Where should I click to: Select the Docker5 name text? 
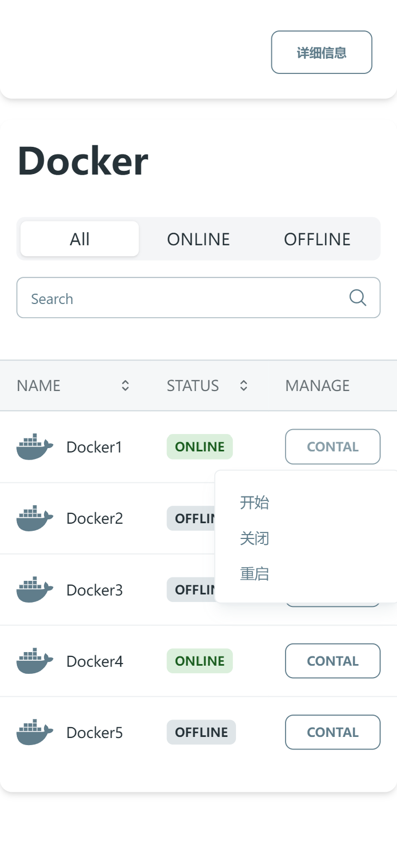coord(95,733)
